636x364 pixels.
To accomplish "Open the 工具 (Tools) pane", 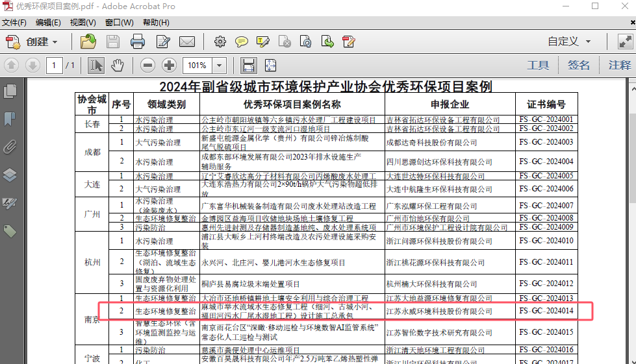I will [x=538, y=65].
